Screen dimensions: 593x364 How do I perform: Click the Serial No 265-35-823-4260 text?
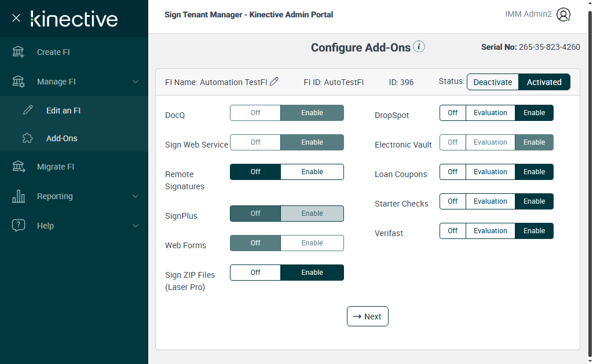[x=530, y=47]
